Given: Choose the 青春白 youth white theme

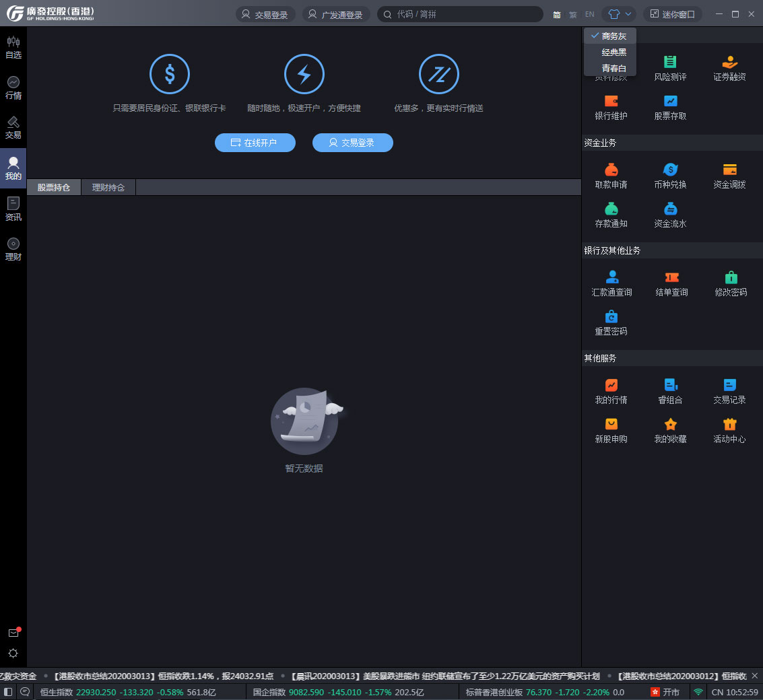Looking at the screenshot, I should [x=613, y=69].
